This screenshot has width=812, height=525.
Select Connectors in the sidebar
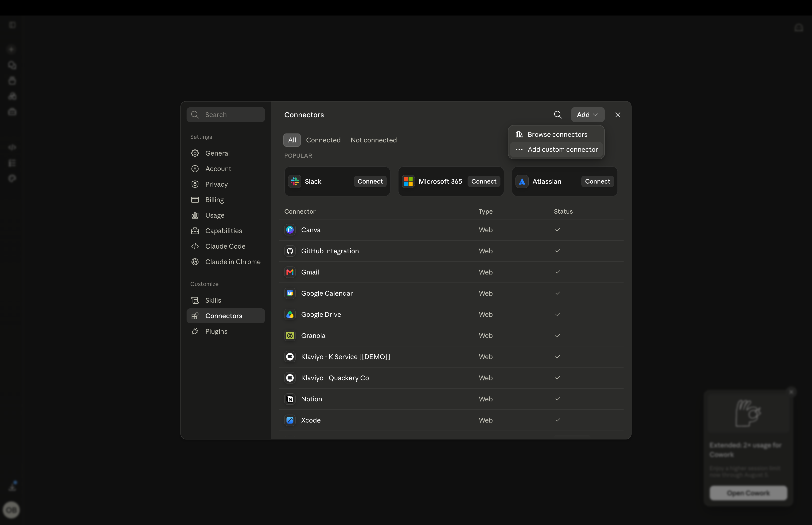pyautogui.click(x=226, y=316)
